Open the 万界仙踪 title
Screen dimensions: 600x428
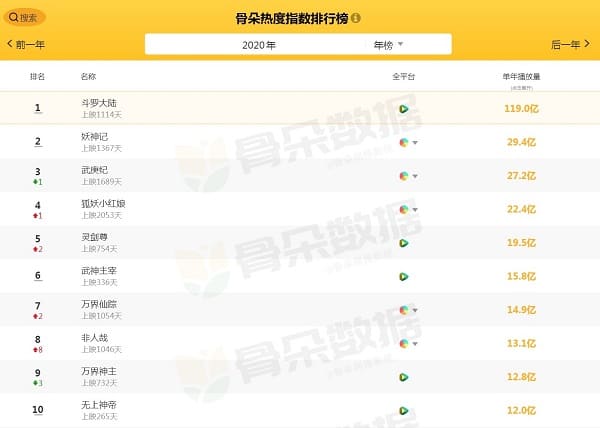99,304
